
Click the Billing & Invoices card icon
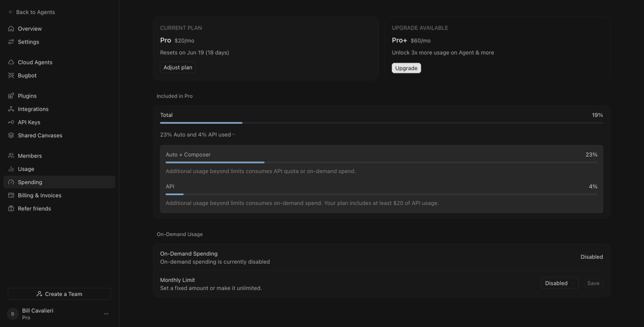11,196
